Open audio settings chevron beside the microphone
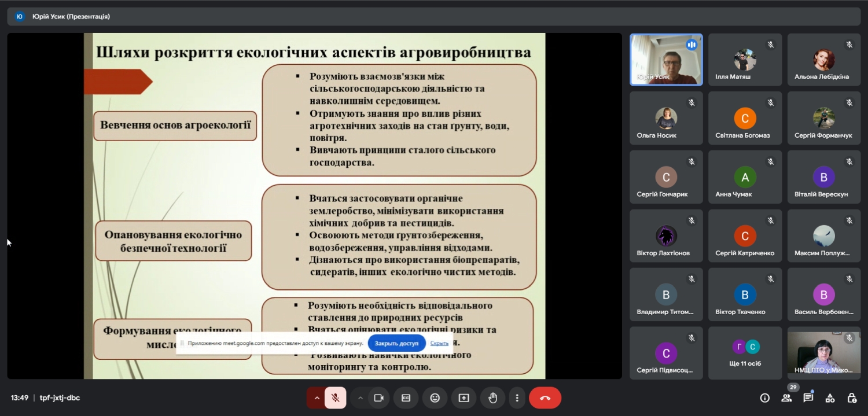This screenshot has height=416, width=868. pyautogui.click(x=316, y=398)
